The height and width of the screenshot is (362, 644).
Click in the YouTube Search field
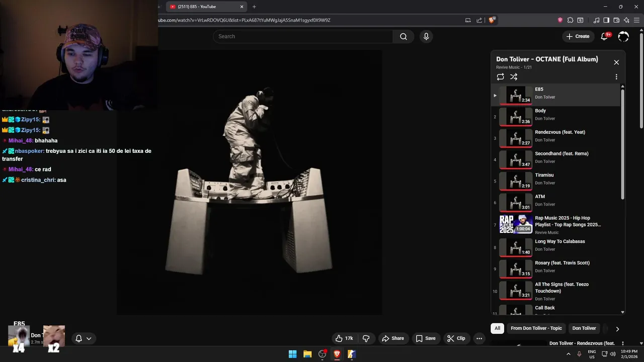[x=303, y=36]
